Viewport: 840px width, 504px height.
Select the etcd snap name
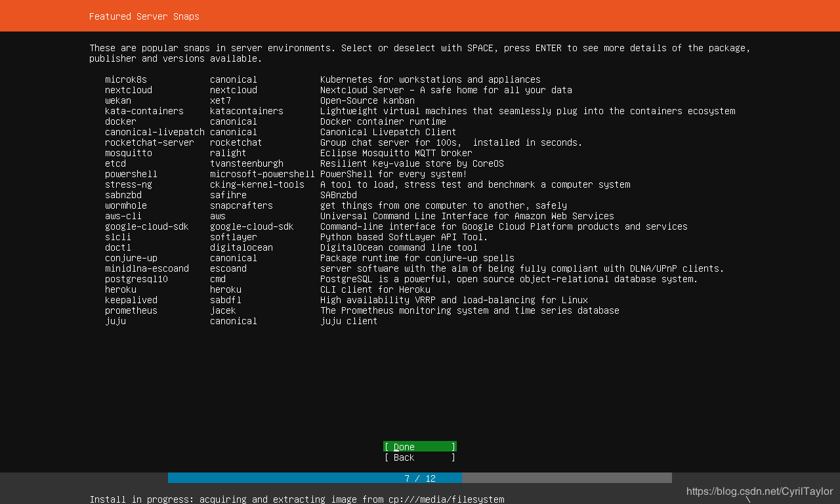tap(115, 163)
